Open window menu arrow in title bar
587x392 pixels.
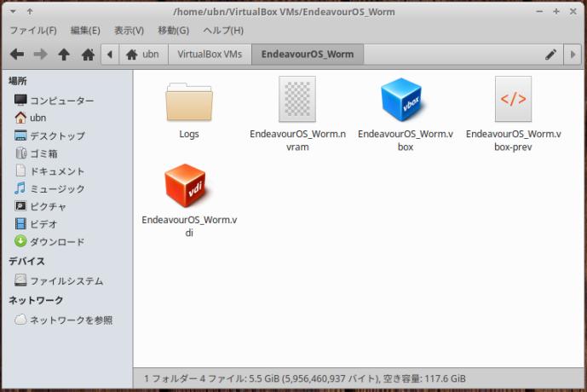[x=13, y=12]
